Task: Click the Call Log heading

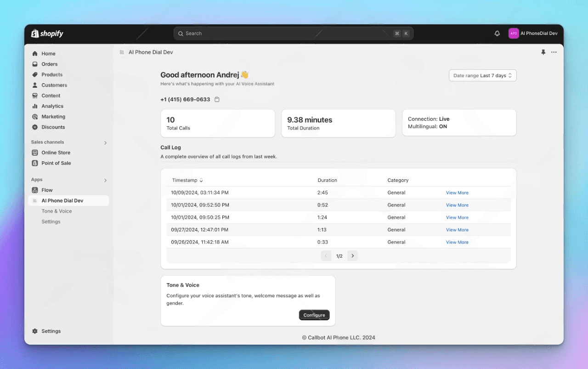Action: 170,148
